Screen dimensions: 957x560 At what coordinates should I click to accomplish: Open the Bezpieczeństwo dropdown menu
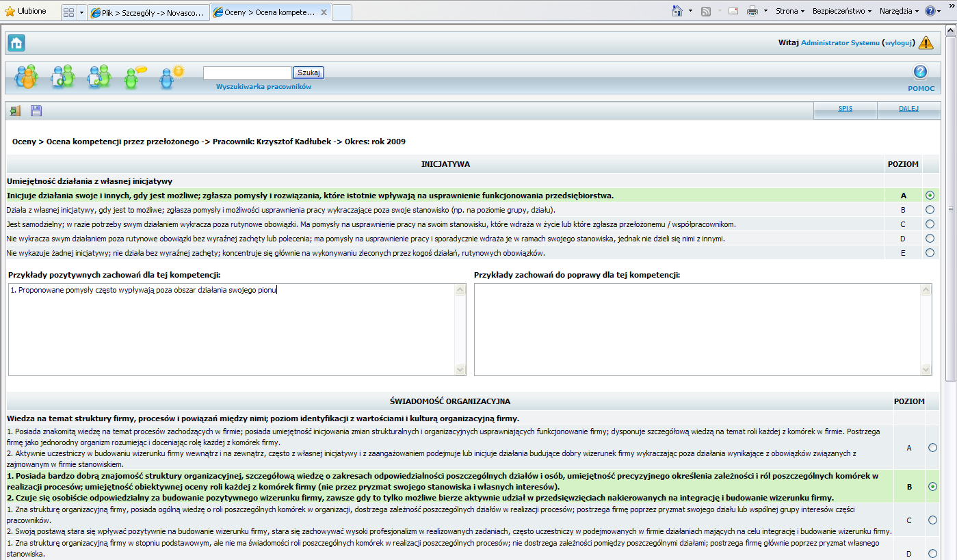[x=841, y=12]
